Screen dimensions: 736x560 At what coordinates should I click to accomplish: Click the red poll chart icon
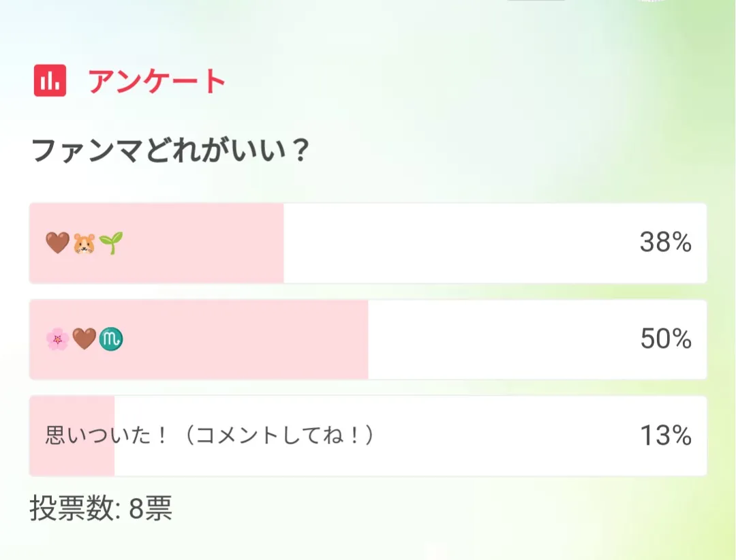coord(50,80)
